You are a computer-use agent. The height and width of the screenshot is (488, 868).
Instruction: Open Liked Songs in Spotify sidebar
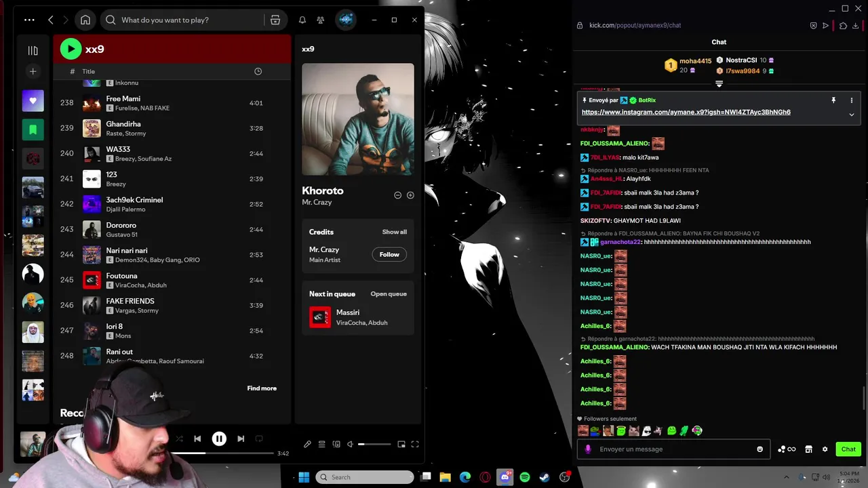coord(33,101)
